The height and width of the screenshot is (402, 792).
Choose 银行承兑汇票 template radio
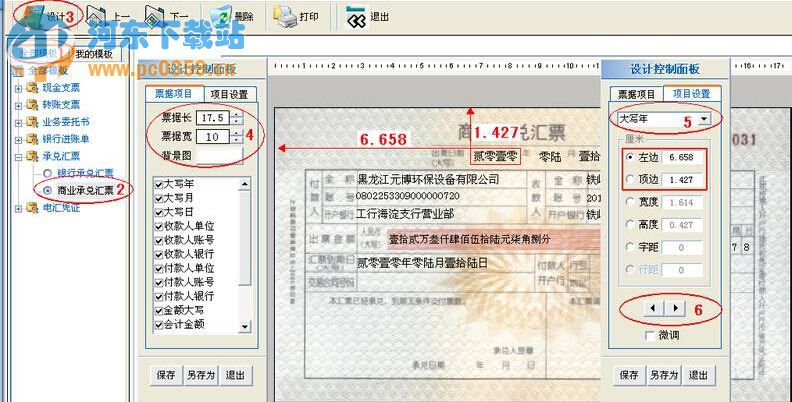pyautogui.click(x=47, y=173)
